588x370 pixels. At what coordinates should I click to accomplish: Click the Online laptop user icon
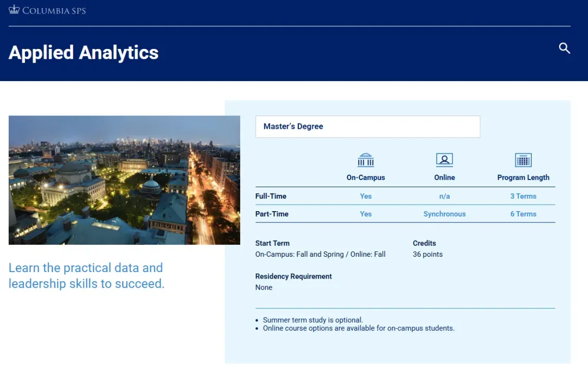click(x=444, y=160)
